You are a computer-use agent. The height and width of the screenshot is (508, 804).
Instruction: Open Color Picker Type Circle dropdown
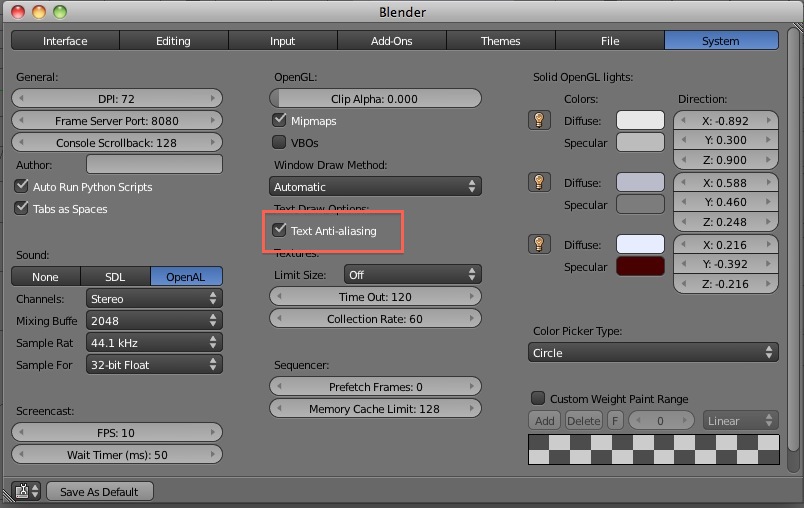[653, 353]
